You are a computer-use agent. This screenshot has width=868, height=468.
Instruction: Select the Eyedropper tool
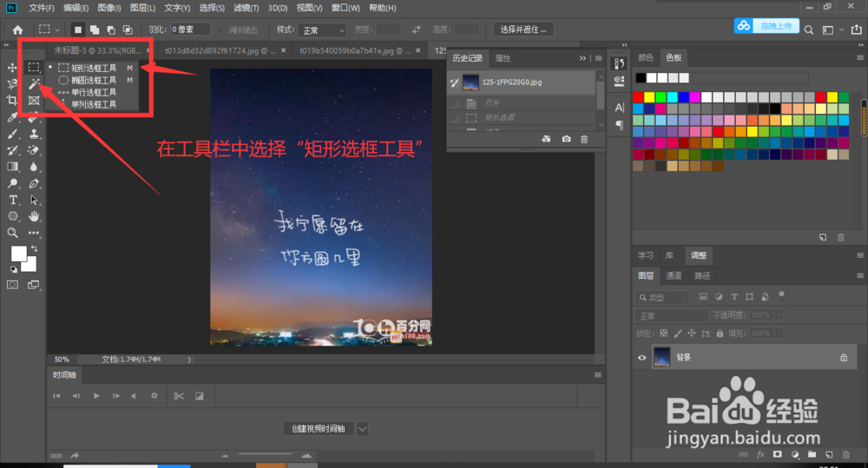[x=12, y=117]
